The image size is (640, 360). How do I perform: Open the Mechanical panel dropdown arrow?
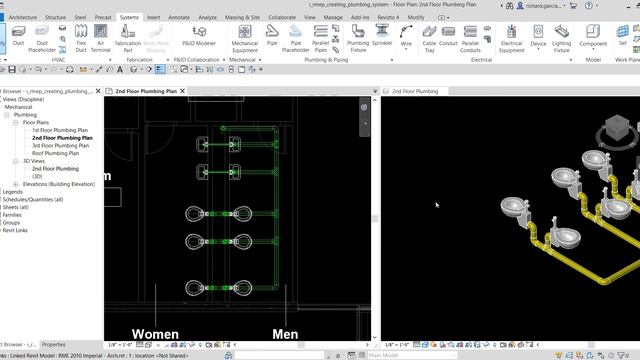[x=260, y=60]
